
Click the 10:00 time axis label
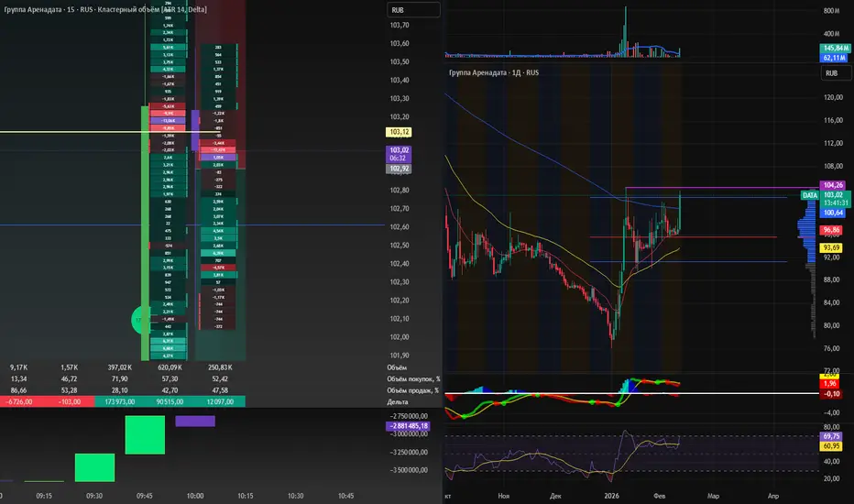(195, 496)
